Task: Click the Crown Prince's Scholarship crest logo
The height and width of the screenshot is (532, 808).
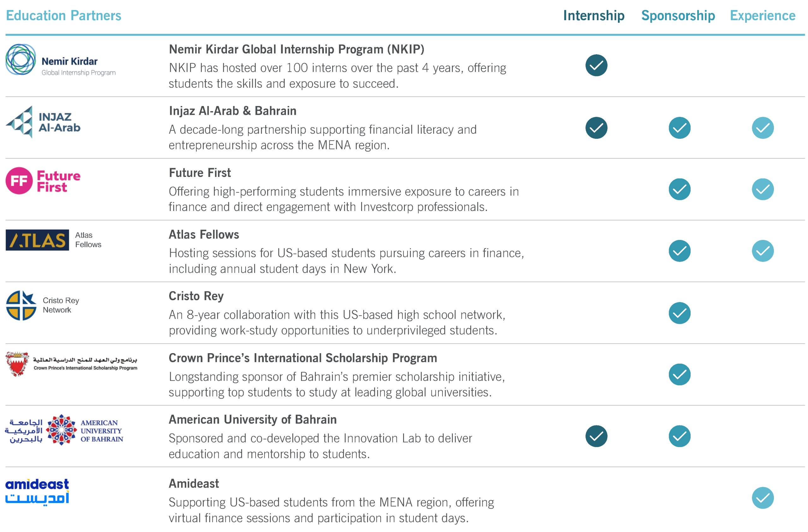Action: (17, 364)
